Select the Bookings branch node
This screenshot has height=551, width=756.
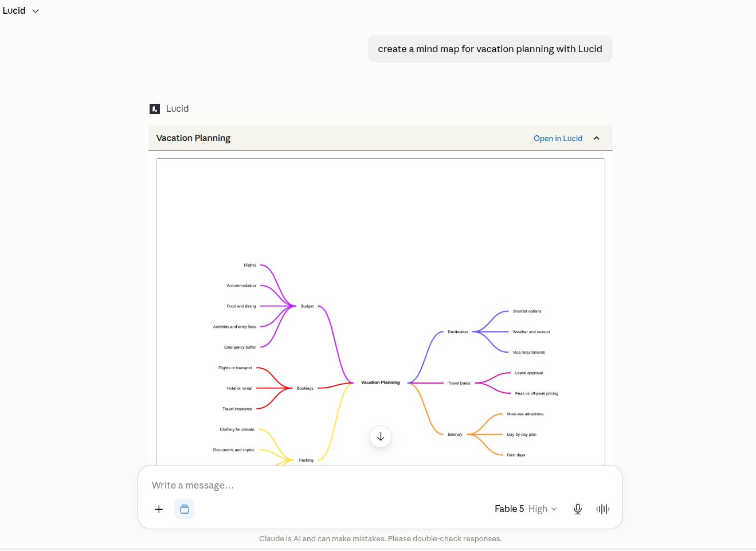click(x=305, y=388)
